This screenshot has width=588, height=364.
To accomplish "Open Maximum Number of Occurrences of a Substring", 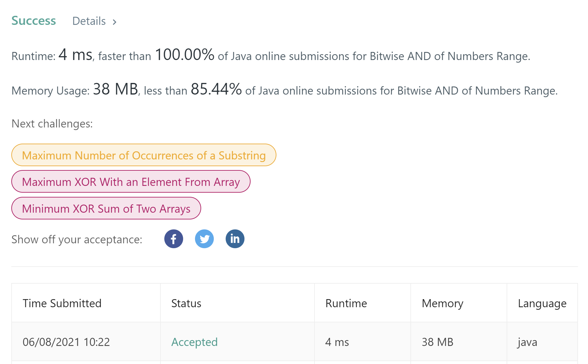I will [x=144, y=155].
